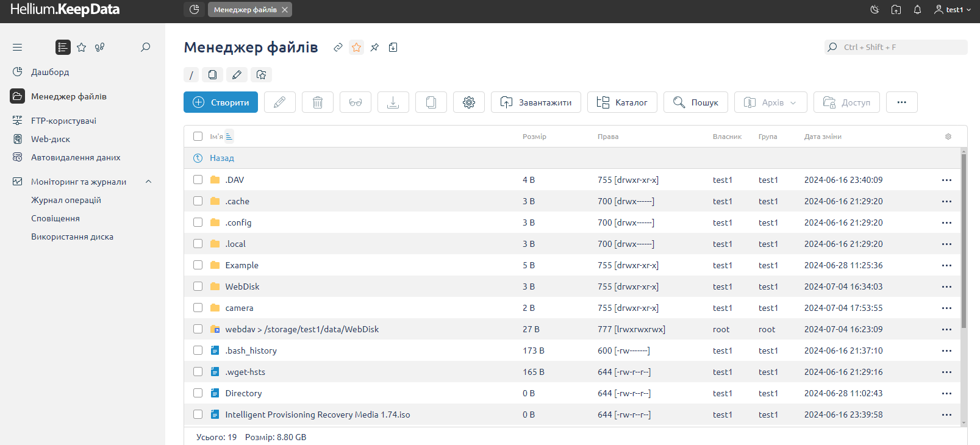This screenshot has width=980, height=445.
Task: Click the sidebar search magnifier icon
Action: [x=145, y=47]
